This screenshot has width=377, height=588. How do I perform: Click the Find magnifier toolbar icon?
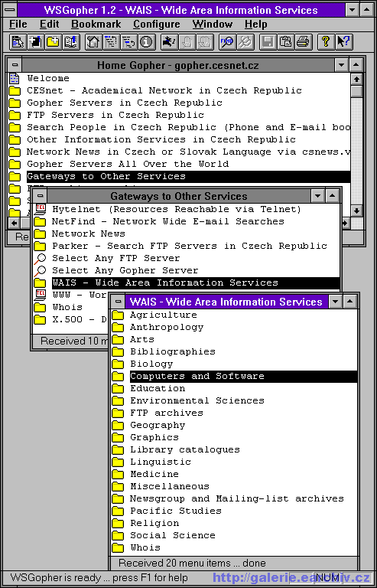click(227, 41)
